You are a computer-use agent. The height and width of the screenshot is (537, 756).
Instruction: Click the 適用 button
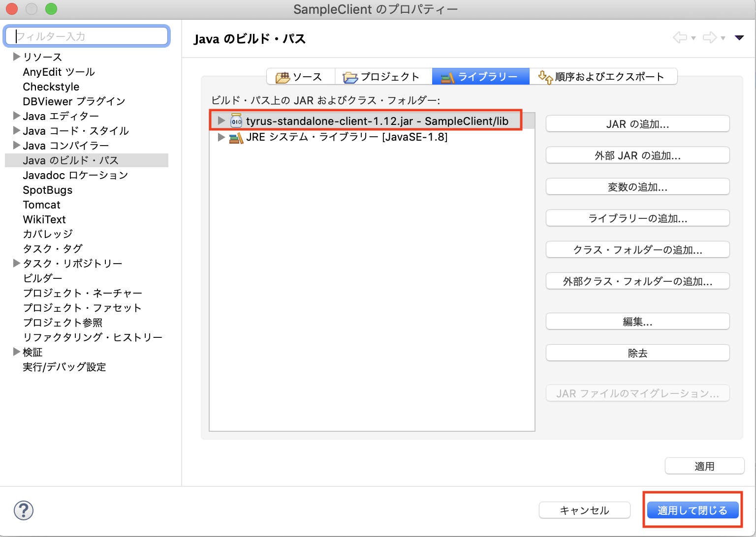point(704,466)
